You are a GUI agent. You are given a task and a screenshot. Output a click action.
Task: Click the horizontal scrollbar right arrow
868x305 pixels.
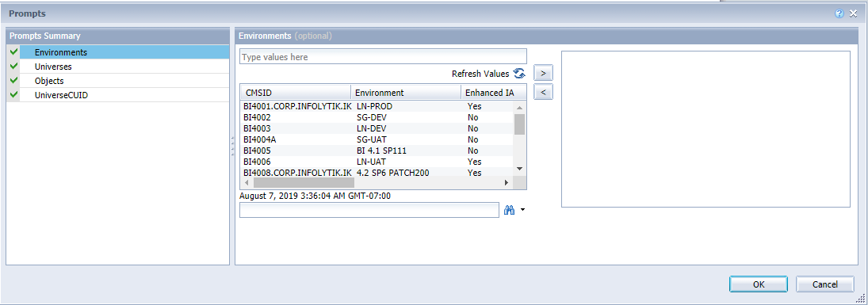[506, 182]
